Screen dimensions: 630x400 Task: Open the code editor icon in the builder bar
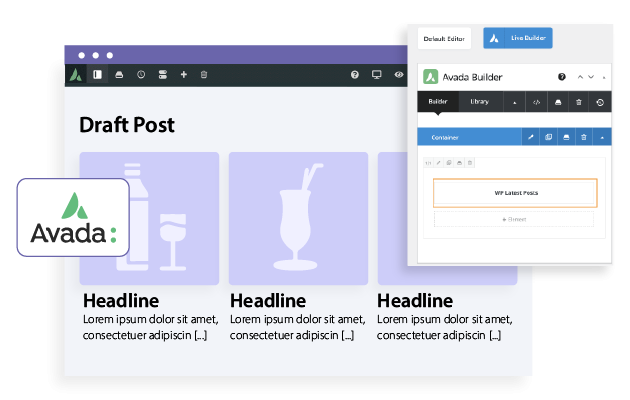(x=536, y=101)
